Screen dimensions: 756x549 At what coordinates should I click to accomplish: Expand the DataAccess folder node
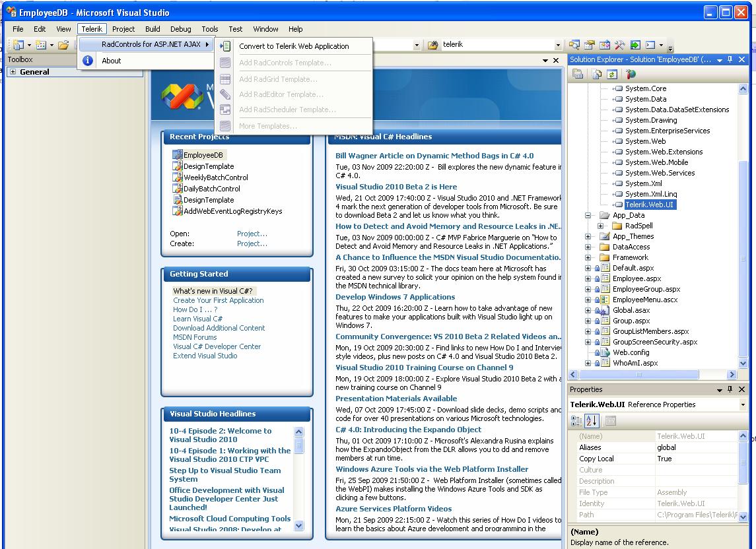pyautogui.click(x=588, y=247)
